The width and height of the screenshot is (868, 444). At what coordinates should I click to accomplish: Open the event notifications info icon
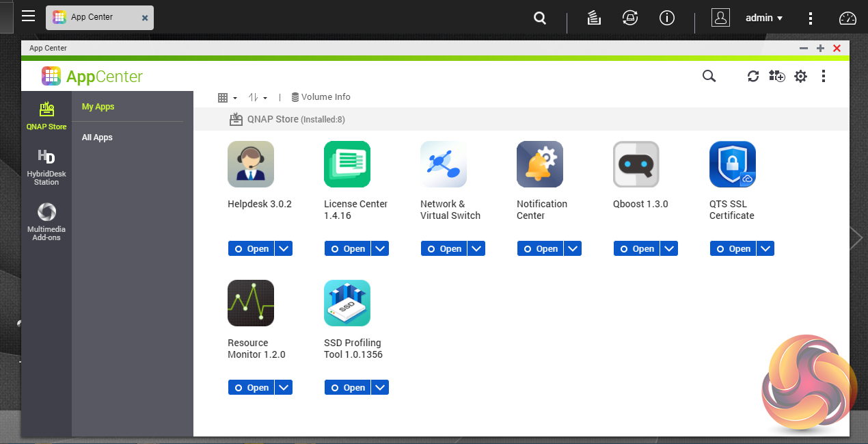point(666,18)
